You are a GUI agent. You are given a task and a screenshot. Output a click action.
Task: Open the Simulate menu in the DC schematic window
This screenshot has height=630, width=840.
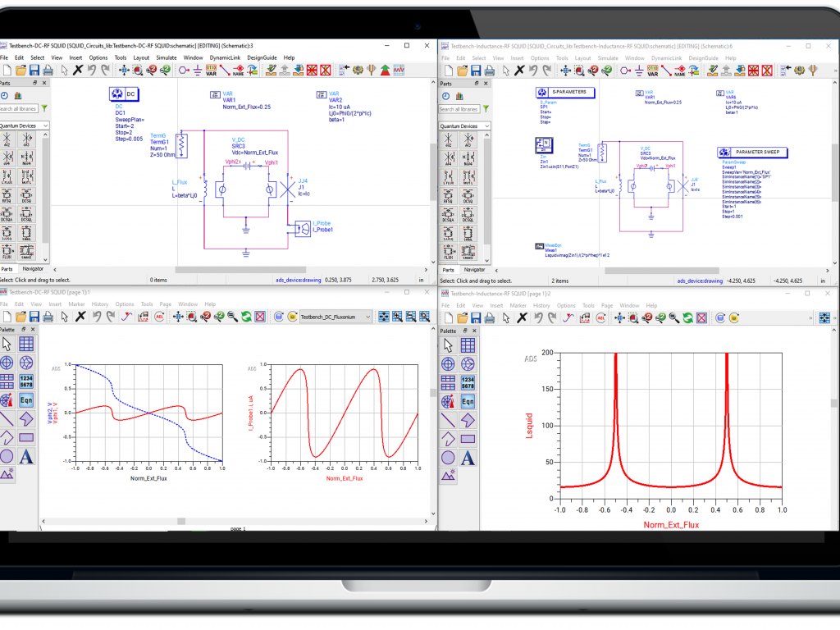(166, 57)
